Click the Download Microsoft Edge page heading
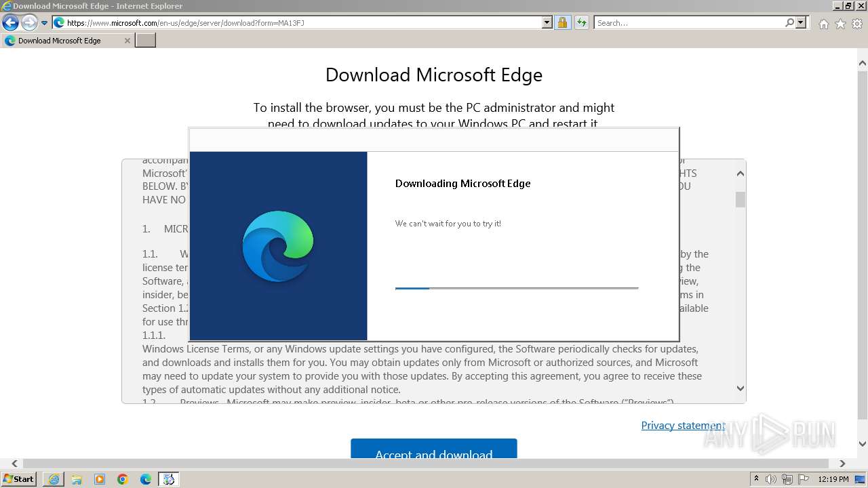Viewport: 868px width, 488px height. click(x=434, y=75)
